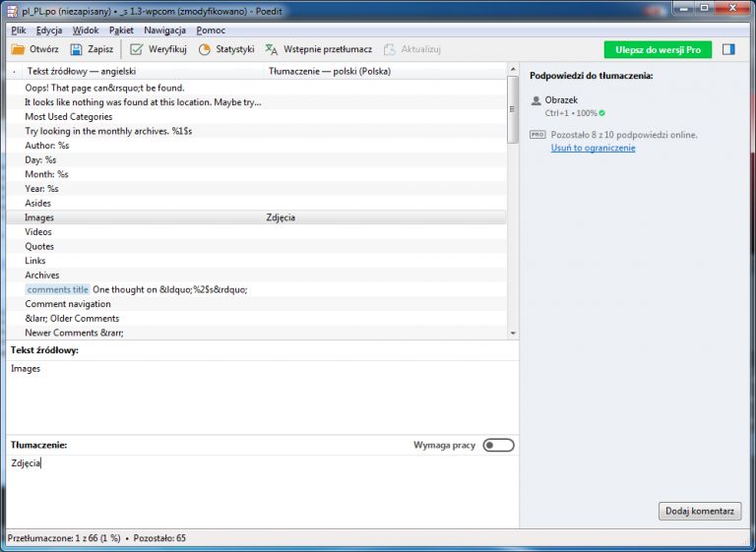Toggle the sidebar visibility icon
Screen dimensions: 756x552
pyautogui.click(x=728, y=49)
